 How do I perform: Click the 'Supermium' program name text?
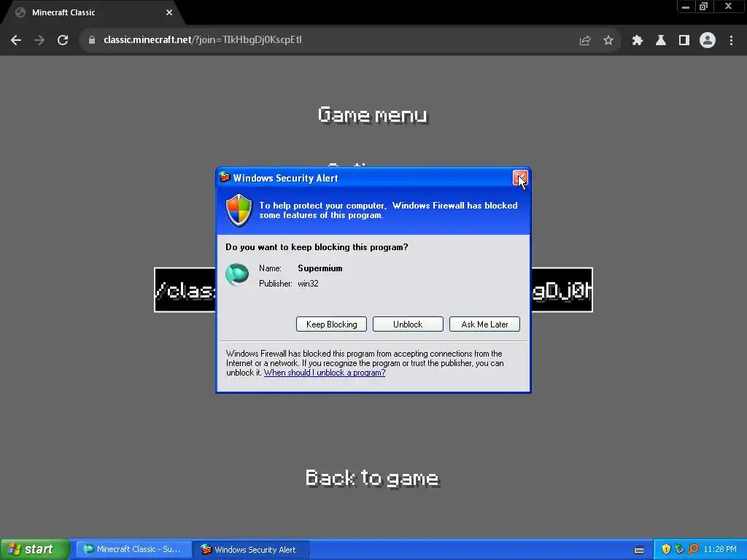click(x=320, y=268)
